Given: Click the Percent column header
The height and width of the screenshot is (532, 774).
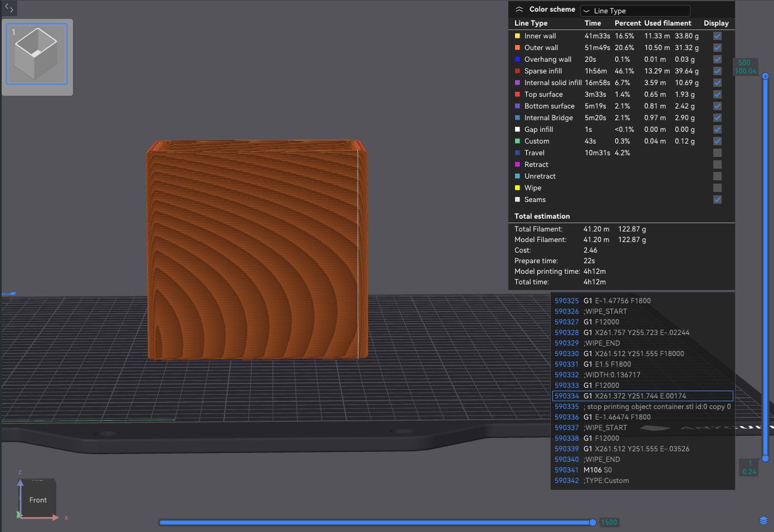Looking at the screenshot, I should tap(628, 23).
